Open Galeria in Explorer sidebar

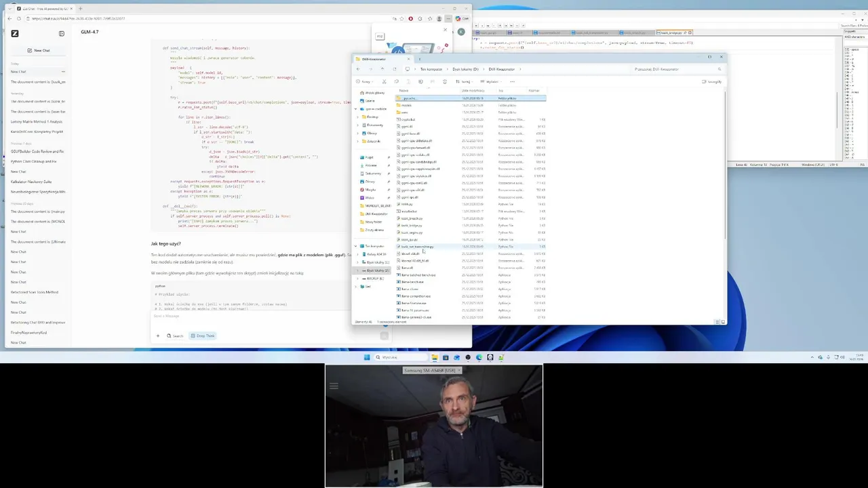click(370, 100)
